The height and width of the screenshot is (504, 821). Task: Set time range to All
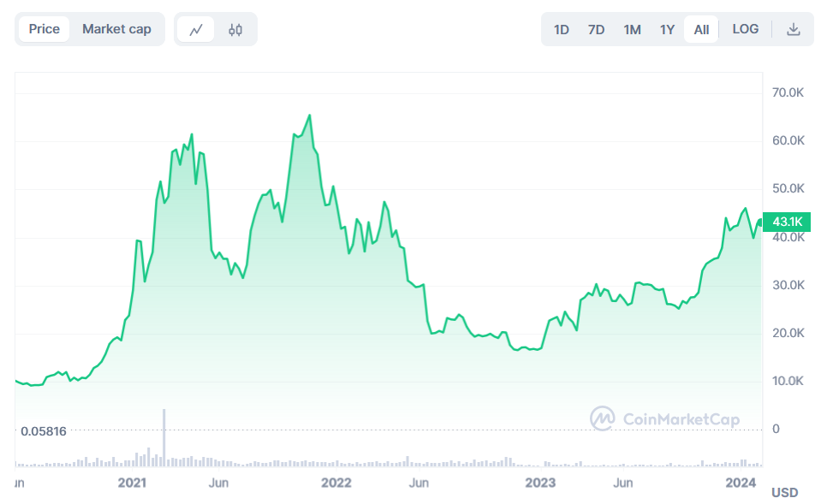tap(701, 29)
